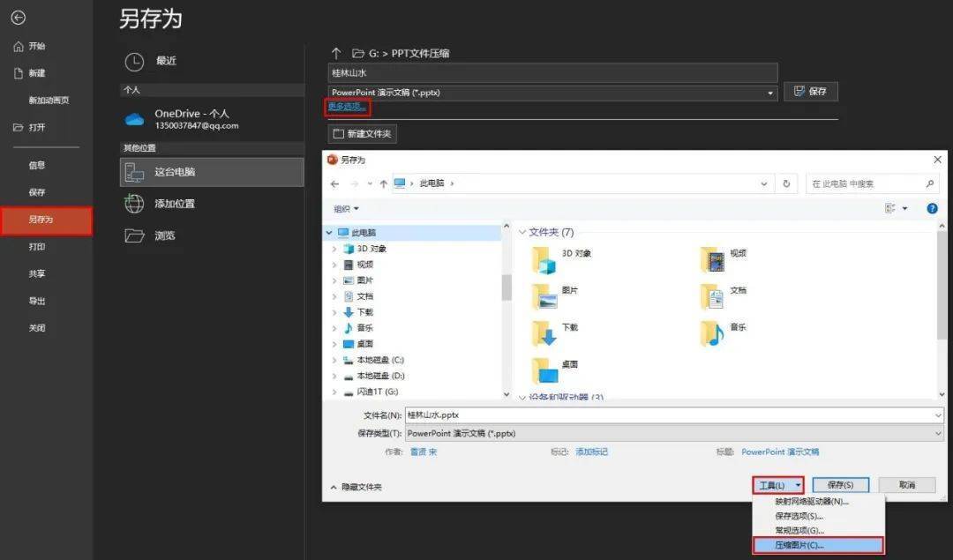Choose 压缩图片(C)... from tools menu
This screenshot has height=560, width=953.
[818, 545]
